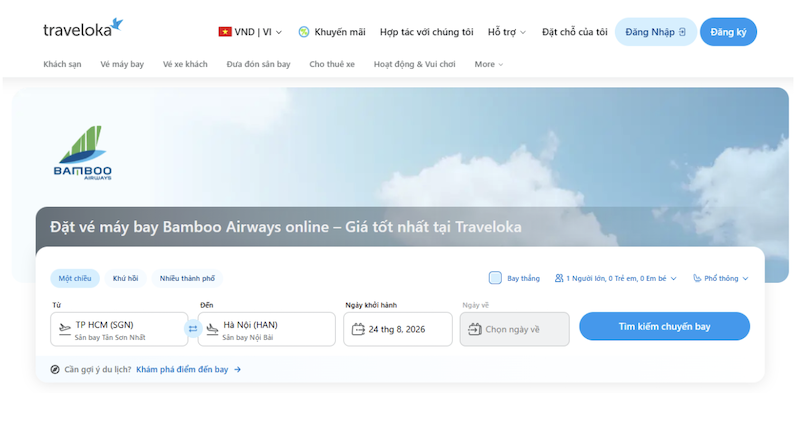800x424 pixels.
Task: Open the Vé xe khách tab
Action: tap(185, 64)
